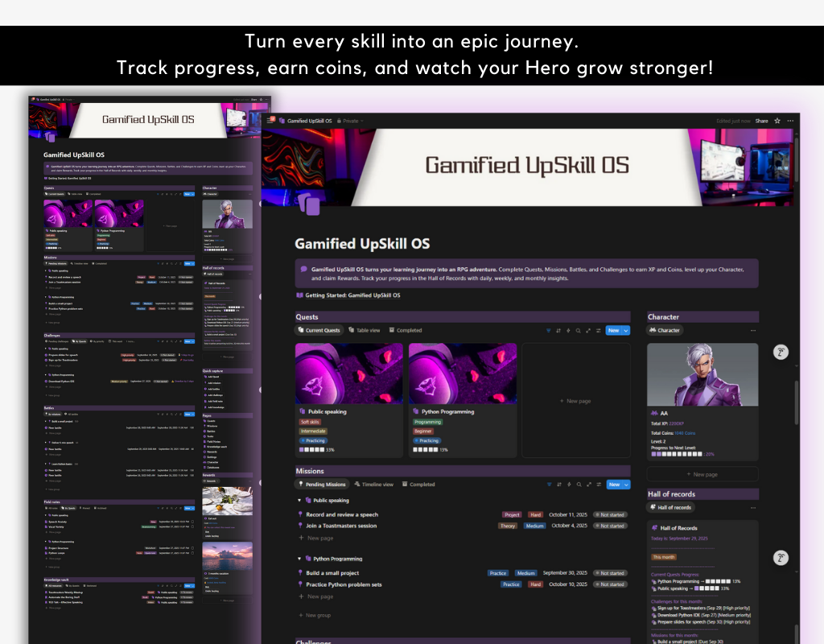
Task: Click the Python Programming quest 13% progress bar
Action: point(431,450)
